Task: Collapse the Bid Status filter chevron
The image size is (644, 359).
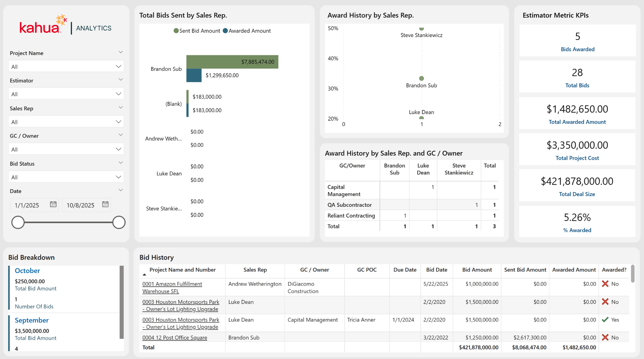Action: (121, 163)
